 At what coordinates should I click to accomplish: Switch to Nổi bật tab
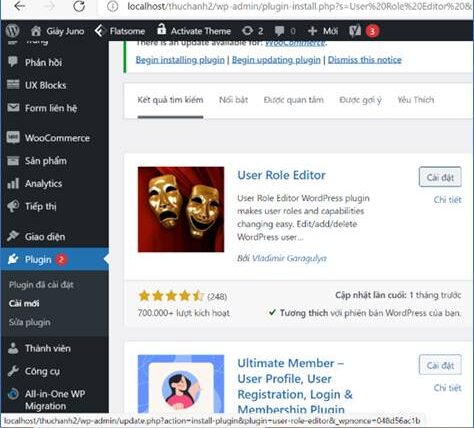233,100
